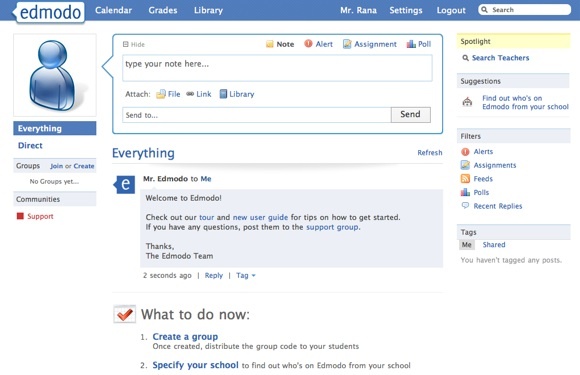This screenshot has height=375, width=580.
Task: Filter feed by Polls
Action: pyautogui.click(x=481, y=192)
